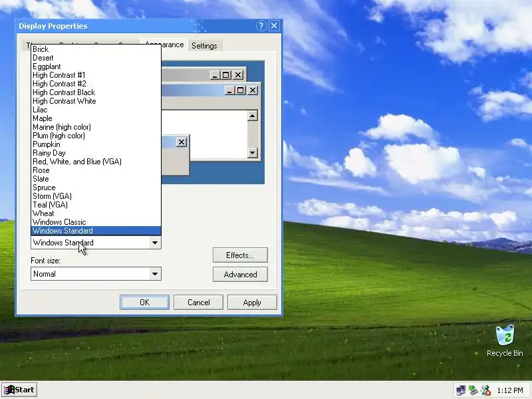Select Plum (high color) scheme
Image resolution: width=532 pixels, height=399 pixels.
click(x=96, y=136)
